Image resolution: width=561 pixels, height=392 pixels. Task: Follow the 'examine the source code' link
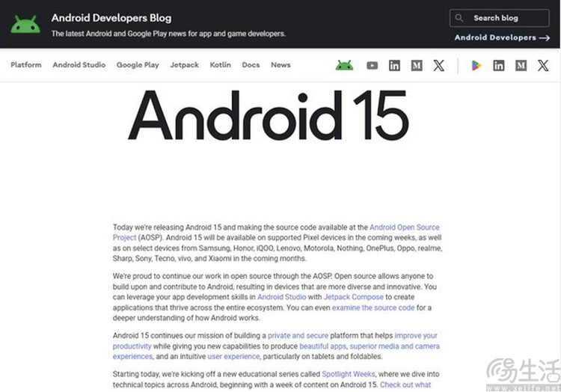pyautogui.click(x=373, y=307)
